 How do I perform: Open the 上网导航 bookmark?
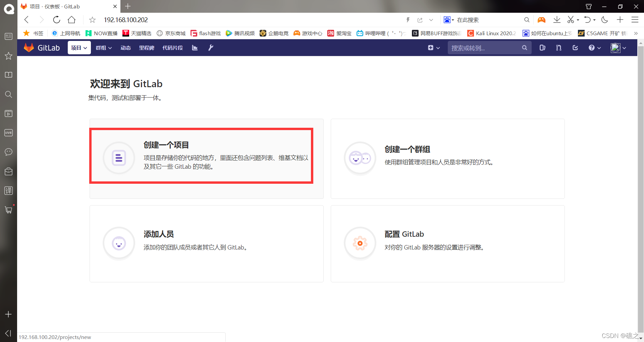pos(66,33)
